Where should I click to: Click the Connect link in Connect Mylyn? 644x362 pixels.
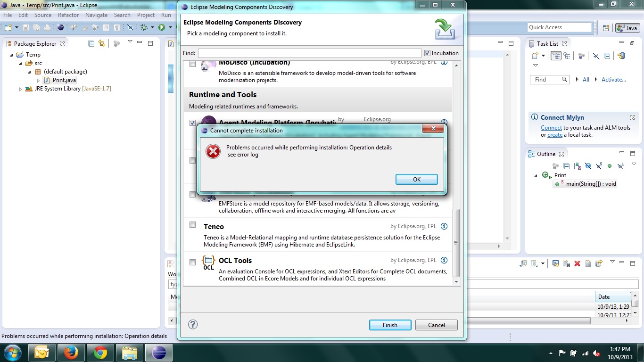(551, 128)
